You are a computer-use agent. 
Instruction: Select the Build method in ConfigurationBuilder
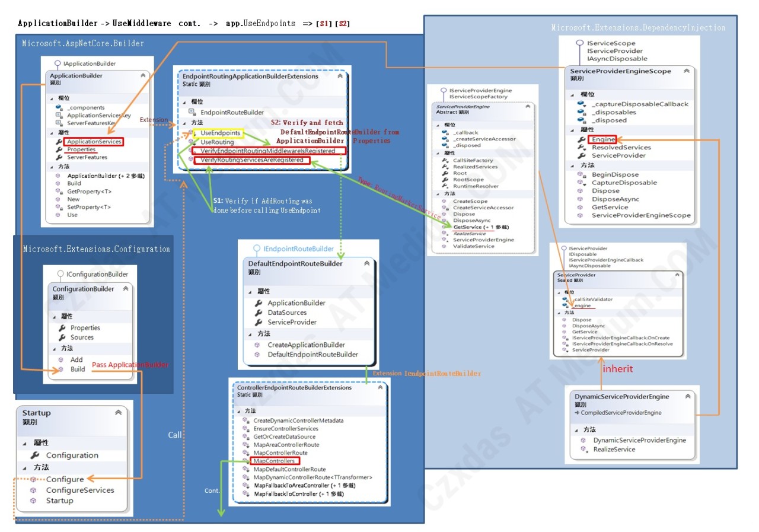click(78, 369)
